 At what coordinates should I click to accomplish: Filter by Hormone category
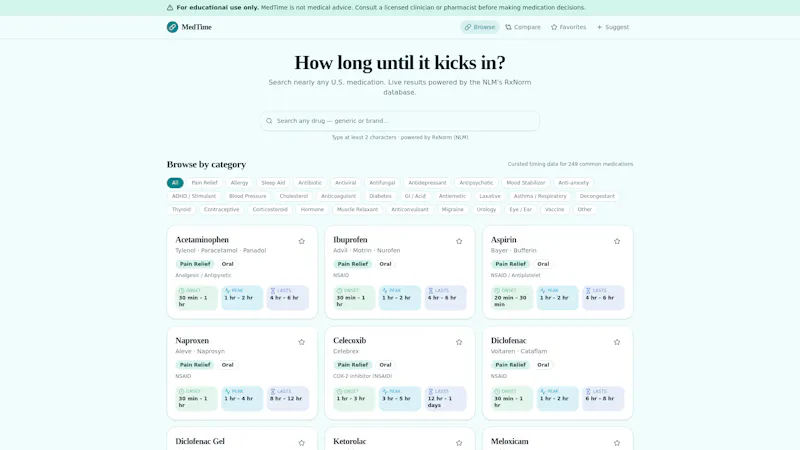[x=312, y=209]
